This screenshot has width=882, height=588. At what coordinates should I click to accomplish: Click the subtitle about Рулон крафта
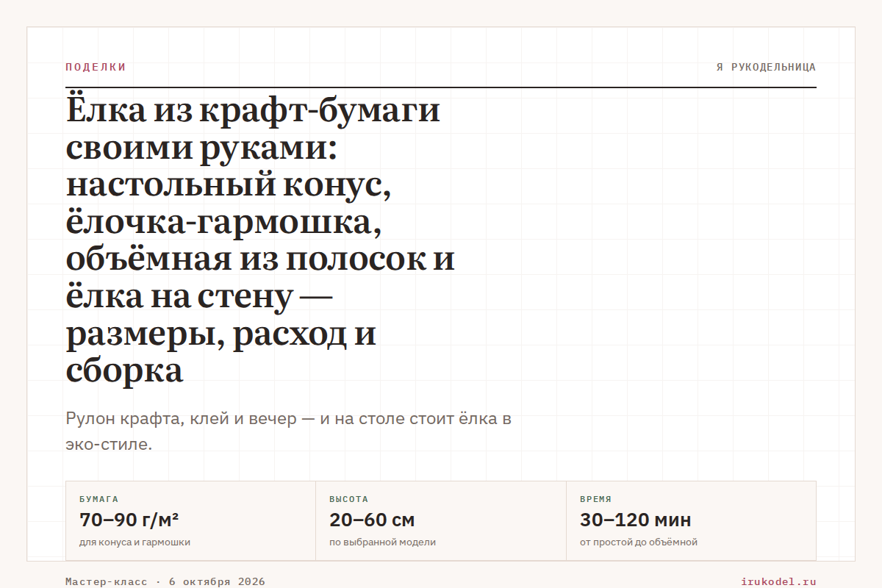(288, 431)
